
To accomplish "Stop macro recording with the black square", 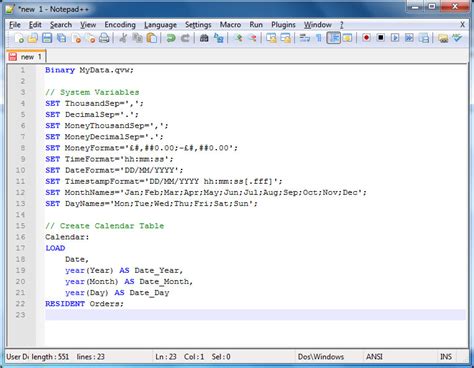I will [381, 38].
